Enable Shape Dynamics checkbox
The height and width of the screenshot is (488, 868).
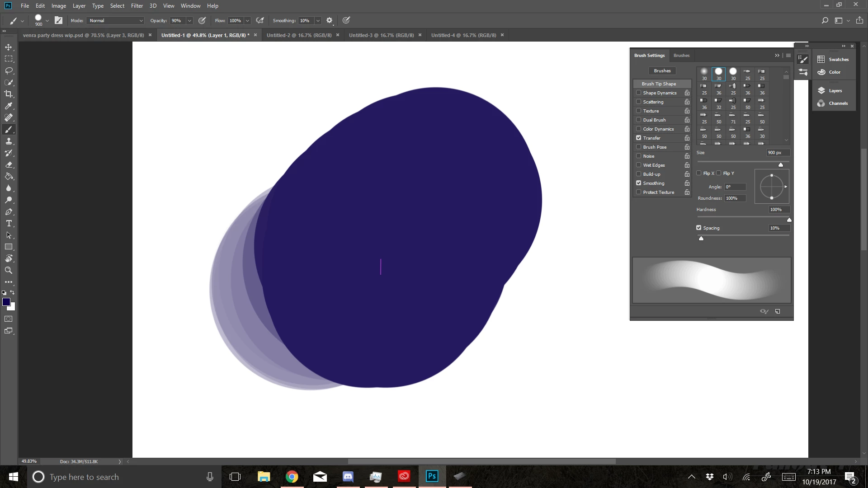point(638,93)
